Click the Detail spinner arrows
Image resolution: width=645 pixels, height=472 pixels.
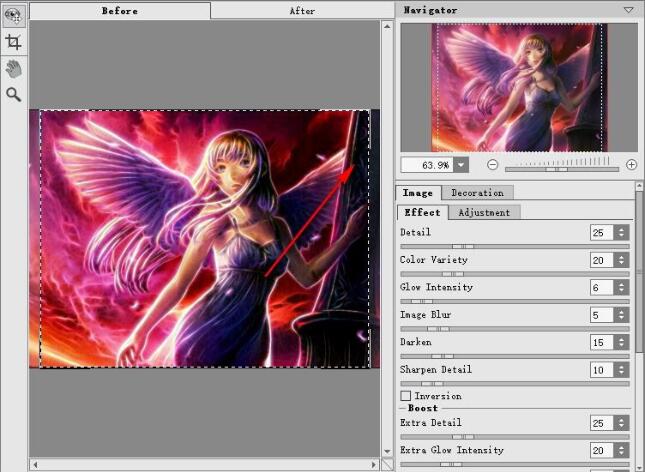pos(621,233)
